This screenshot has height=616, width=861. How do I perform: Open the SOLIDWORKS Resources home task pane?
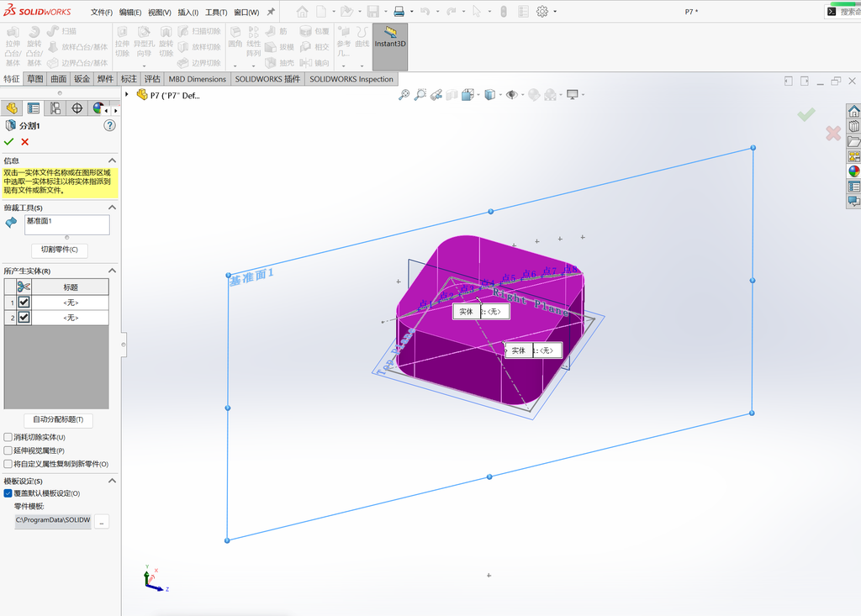(x=854, y=112)
